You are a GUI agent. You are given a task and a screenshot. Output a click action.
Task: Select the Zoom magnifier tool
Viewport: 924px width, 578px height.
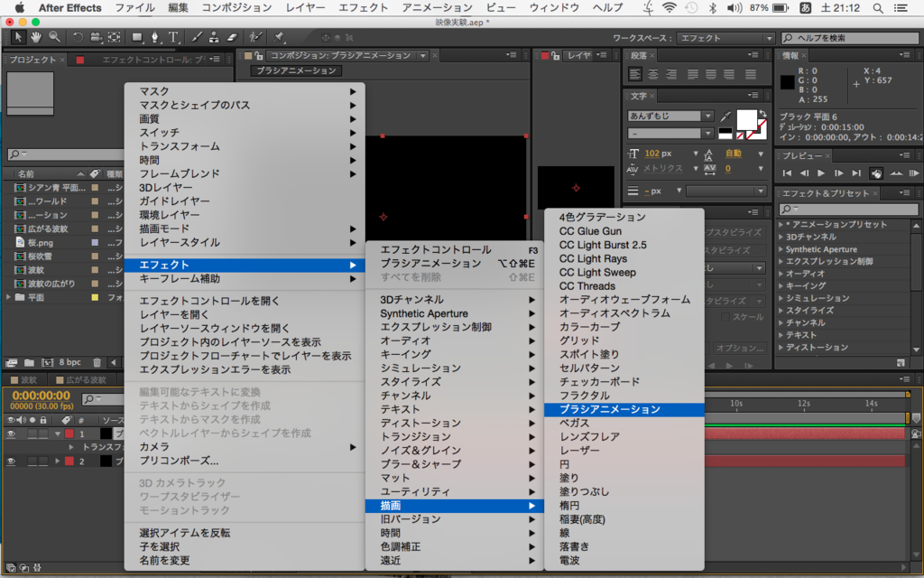pyautogui.click(x=54, y=37)
